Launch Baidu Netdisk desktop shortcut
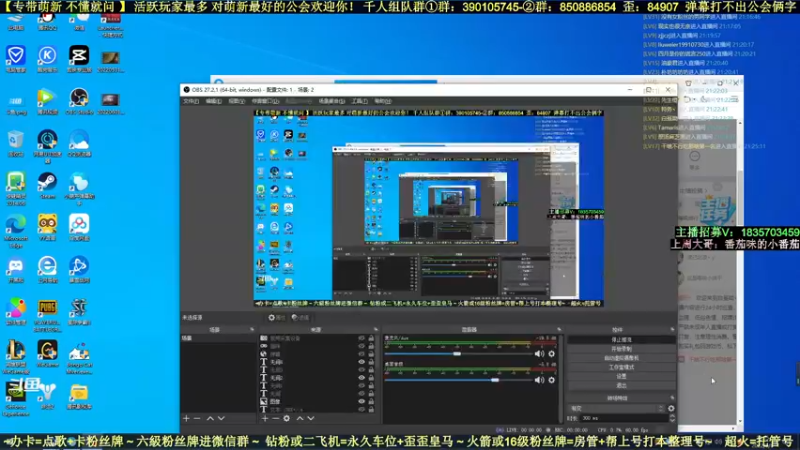This screenshot has width=800, height=450. pyautogui.click(x=79, y=228)
